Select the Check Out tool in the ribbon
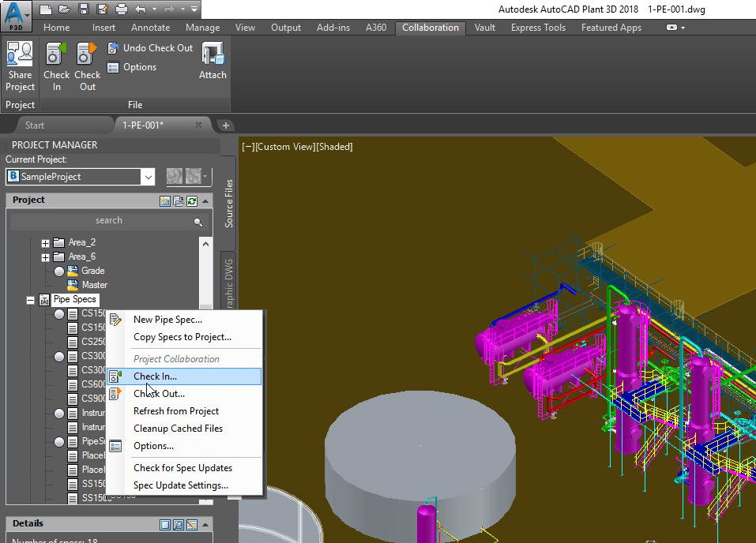The image size is (756, 543). 88,62
